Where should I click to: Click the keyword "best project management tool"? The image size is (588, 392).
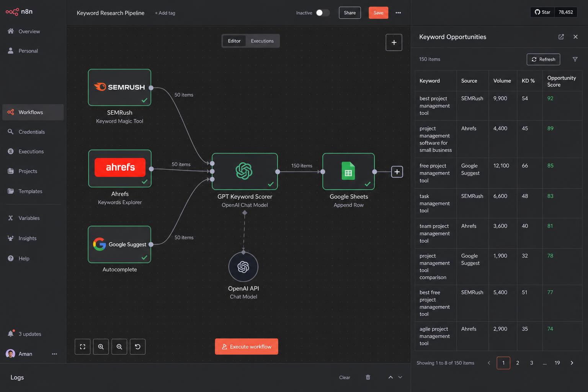pos(435,106)
